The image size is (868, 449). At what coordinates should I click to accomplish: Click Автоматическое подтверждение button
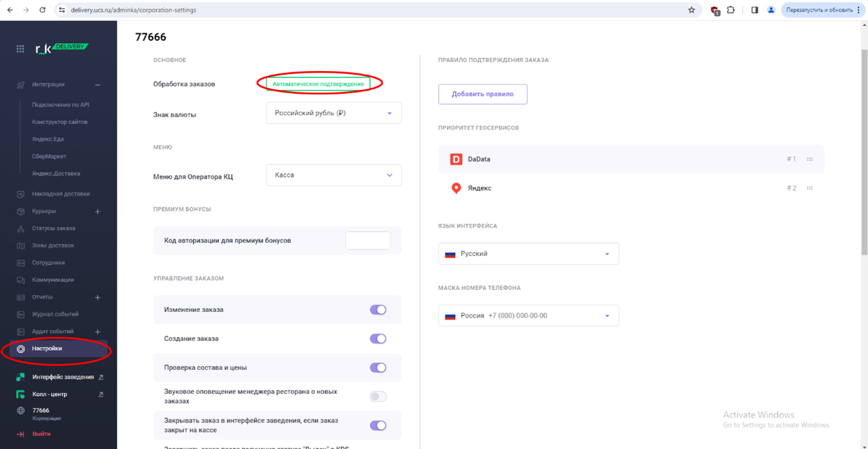point(318,84)
